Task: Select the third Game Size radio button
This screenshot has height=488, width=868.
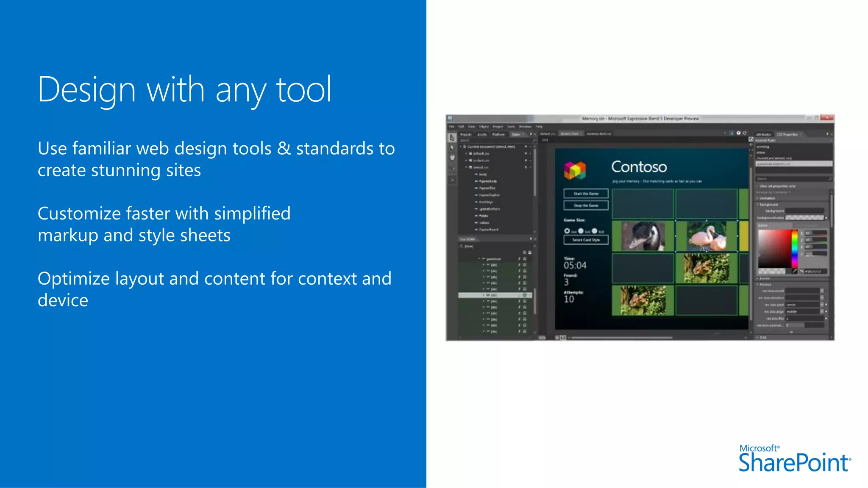Action: [x=595, y=231]
